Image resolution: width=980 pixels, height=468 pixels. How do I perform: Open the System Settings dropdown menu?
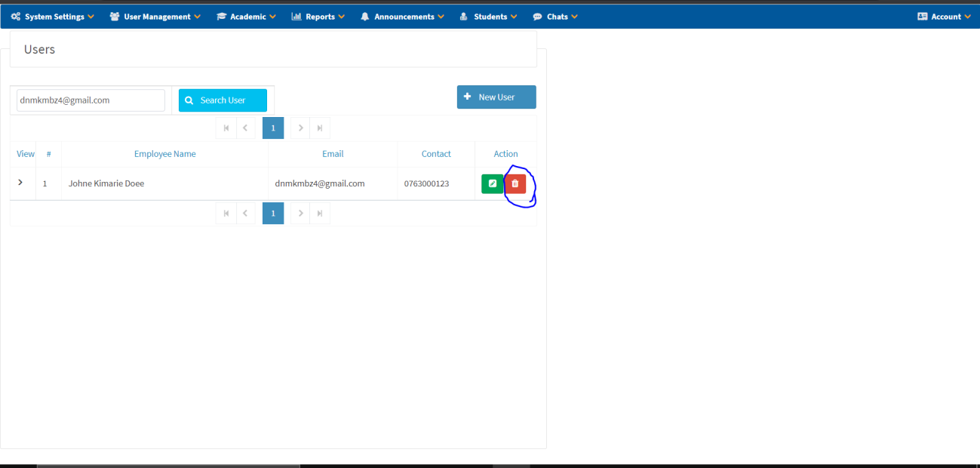pos(52,17)
